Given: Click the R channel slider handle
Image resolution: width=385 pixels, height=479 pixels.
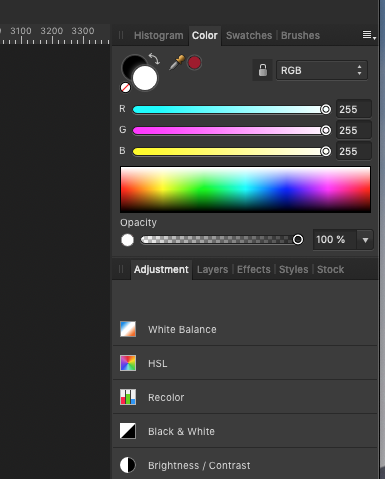Looking at the screenshot, I should (x=326, y=109).
